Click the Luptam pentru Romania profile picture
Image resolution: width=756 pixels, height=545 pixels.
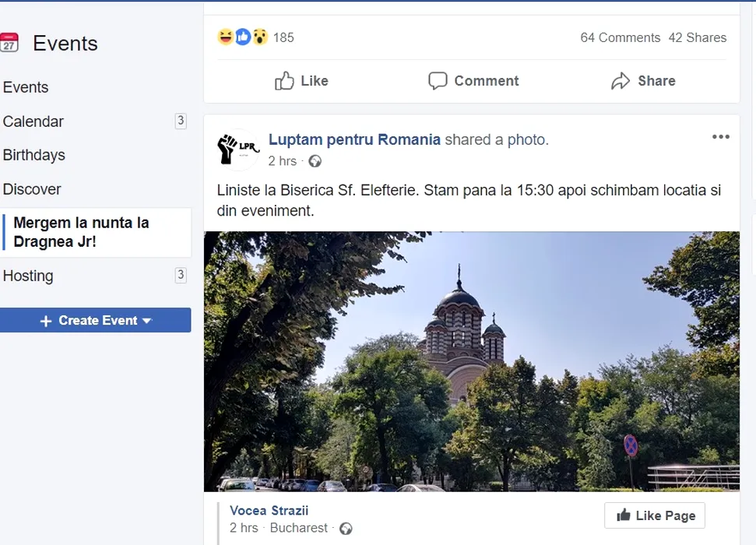[x=237, y=149]
